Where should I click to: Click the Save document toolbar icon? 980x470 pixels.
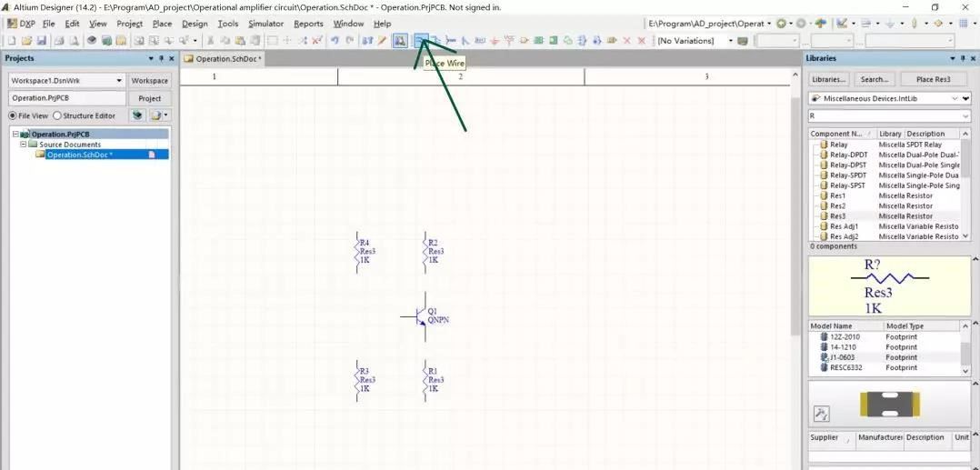(x=42, y=41)
